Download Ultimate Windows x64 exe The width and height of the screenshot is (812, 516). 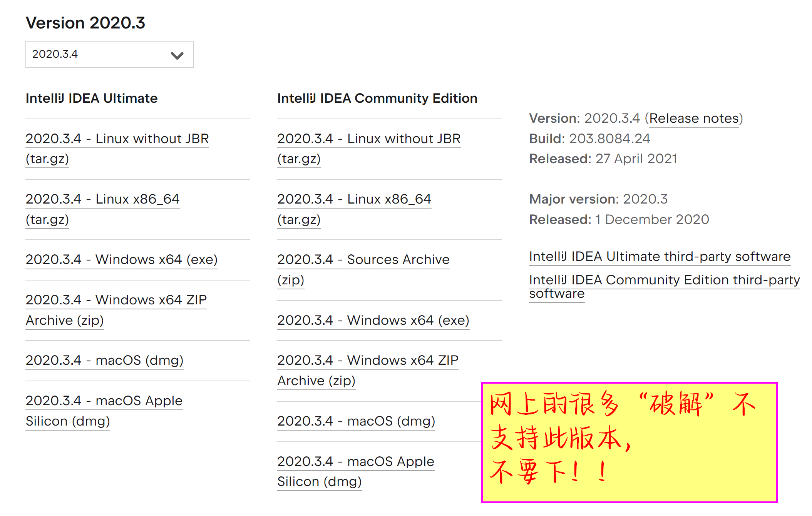point(121,260)
